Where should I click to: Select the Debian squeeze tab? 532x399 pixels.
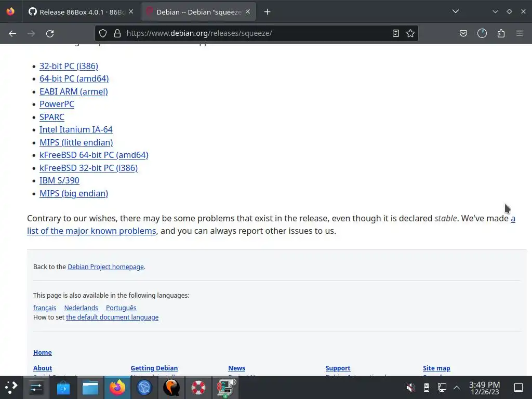point(199,12)
